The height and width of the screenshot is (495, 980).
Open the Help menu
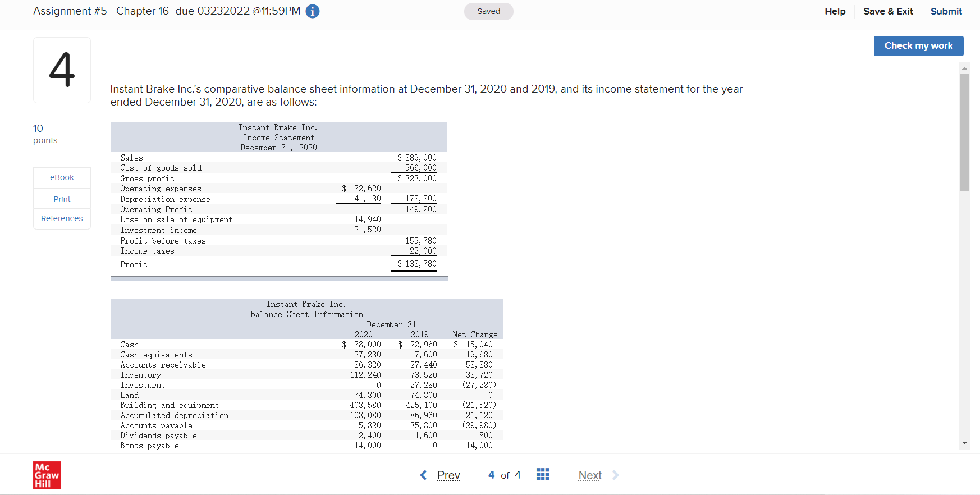pos(835,11)
